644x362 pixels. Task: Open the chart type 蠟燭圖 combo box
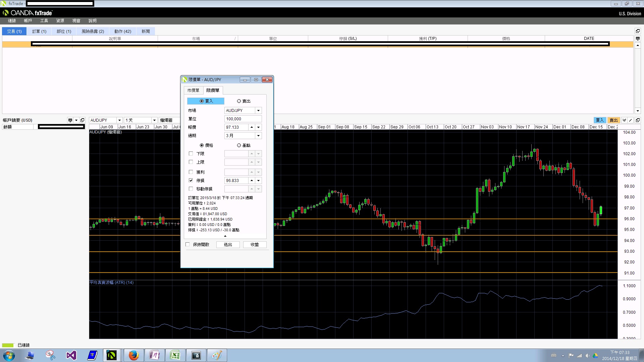coord(170,120)
